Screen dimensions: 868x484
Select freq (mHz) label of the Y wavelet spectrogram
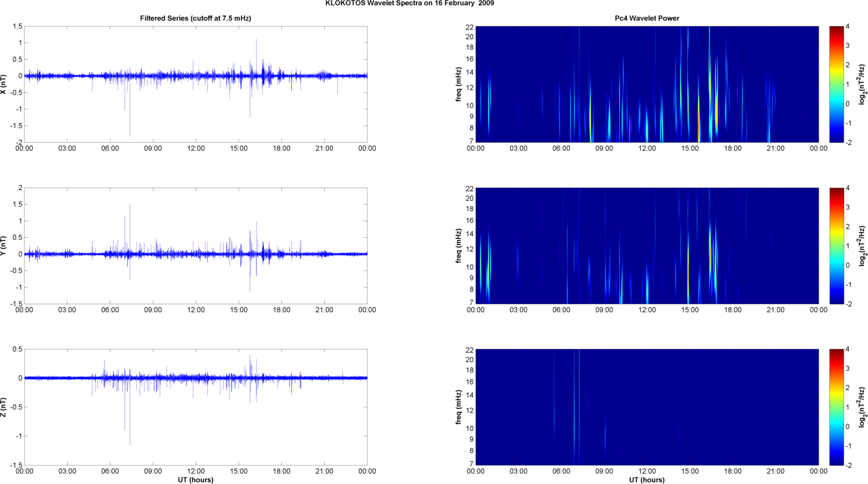coord(458,246)
